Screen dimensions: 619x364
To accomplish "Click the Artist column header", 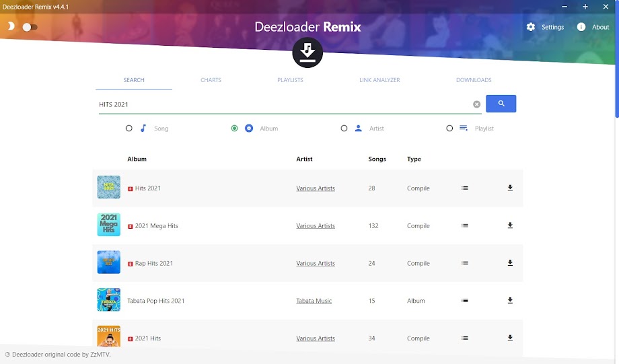I will pyautogui.click(x=304, y=159).
